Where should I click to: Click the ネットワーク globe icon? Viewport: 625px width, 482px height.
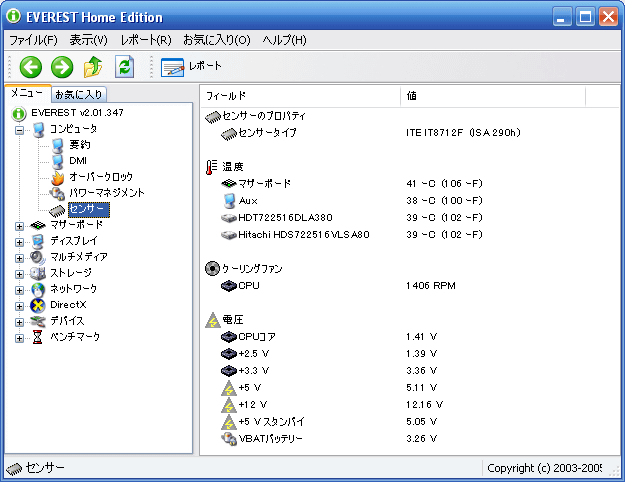[38, 290]
